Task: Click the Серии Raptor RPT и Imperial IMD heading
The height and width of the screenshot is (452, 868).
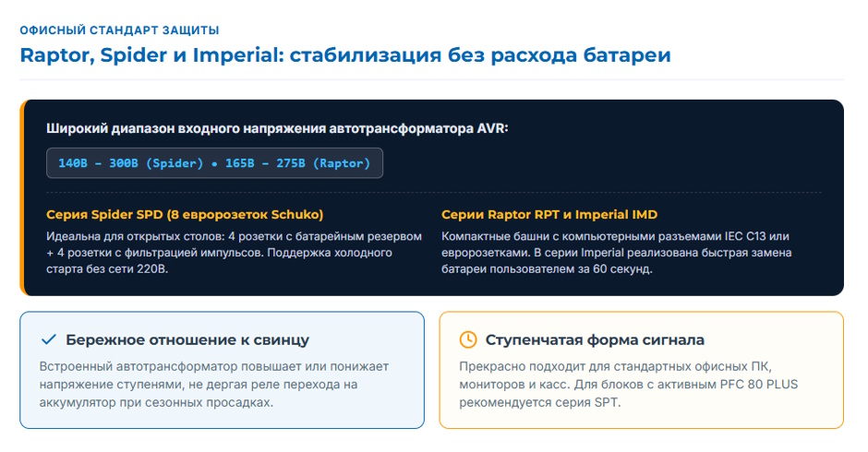Action: click(x=549, y=215)
